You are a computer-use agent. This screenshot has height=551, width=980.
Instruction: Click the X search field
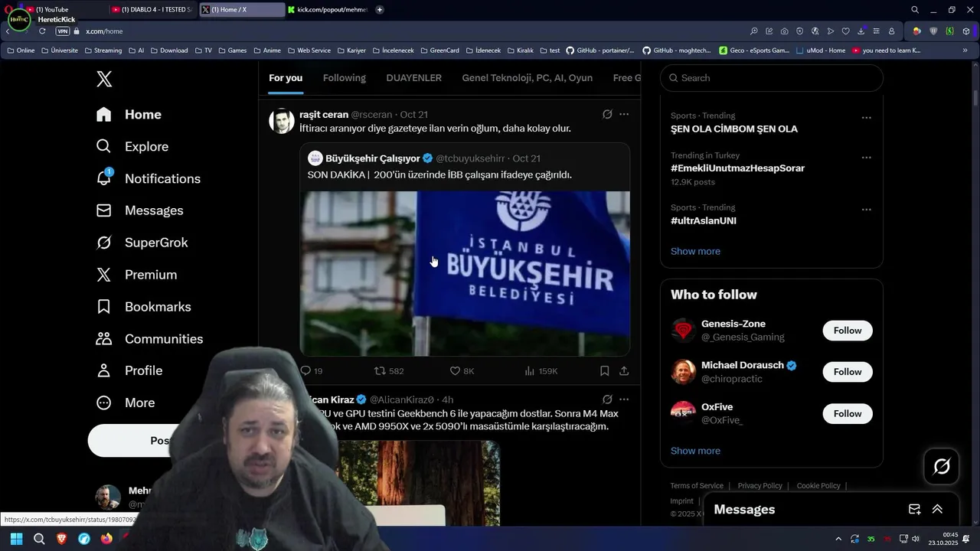point(772,78)
